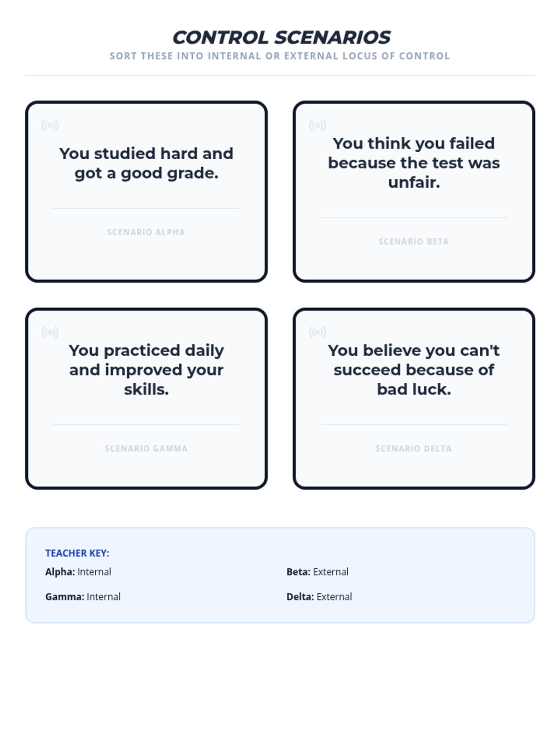Click the 'Teacher Key:' heading
This screenshot has width=560, height=747.
coord(77,553)
